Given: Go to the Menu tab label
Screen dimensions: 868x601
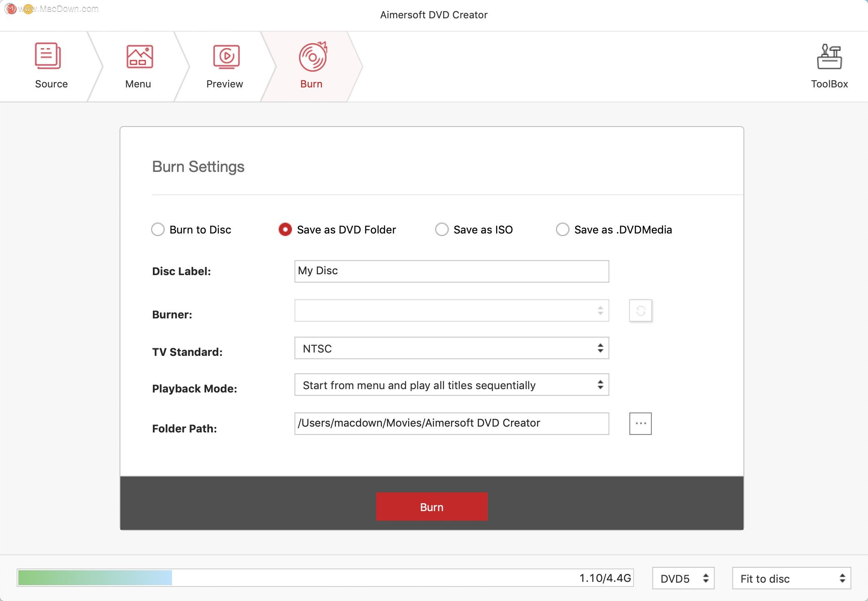Looking at the screenshot, I should 138,84.
